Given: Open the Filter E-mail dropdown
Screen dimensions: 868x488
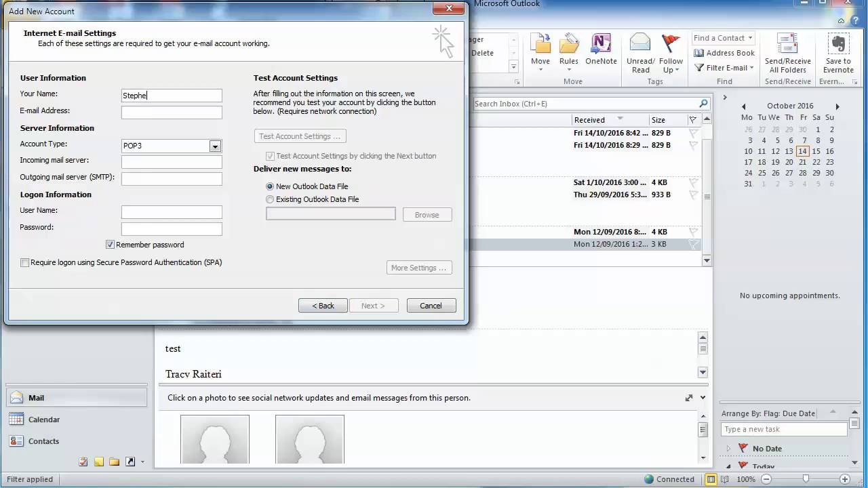Looking at the screenshot, I should pos(725,68).
